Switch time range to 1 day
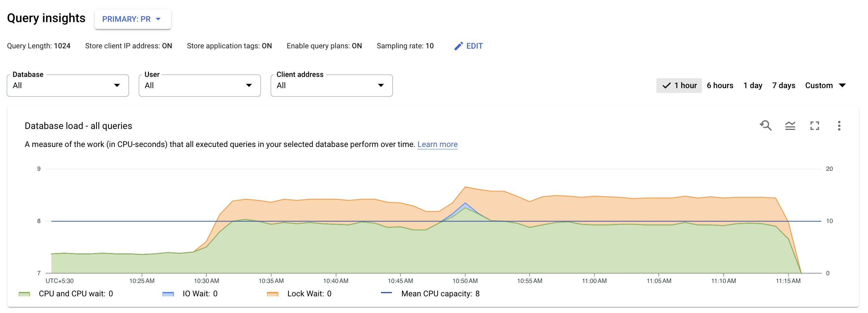 753,85
